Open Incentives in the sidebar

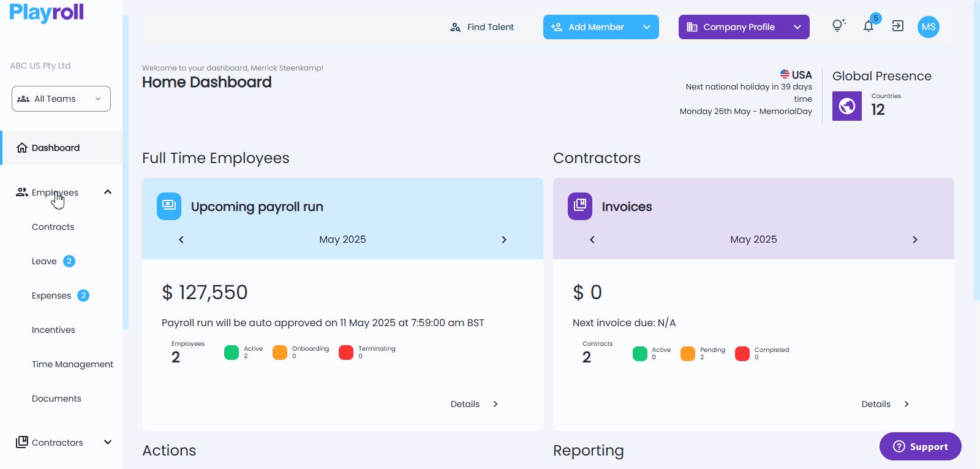point(53,330)
